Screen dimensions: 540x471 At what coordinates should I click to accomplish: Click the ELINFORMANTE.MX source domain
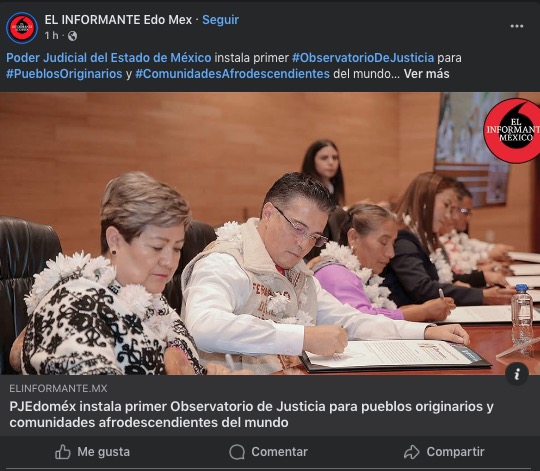click(58, 389)
